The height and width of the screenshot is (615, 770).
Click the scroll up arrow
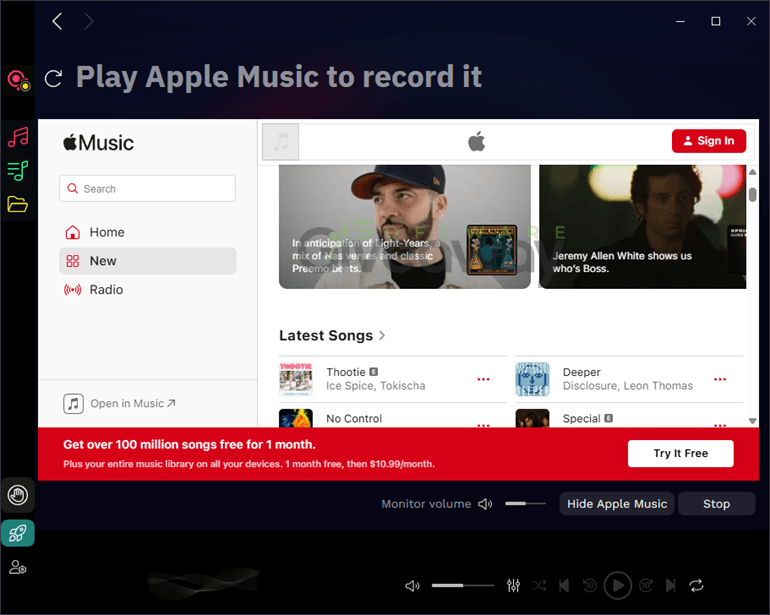752,172
